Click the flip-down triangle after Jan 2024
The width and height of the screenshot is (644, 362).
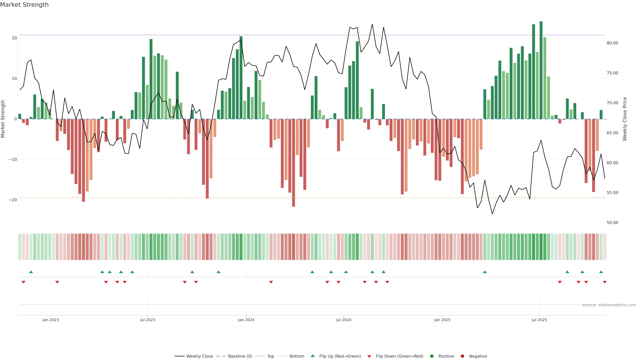271,282
